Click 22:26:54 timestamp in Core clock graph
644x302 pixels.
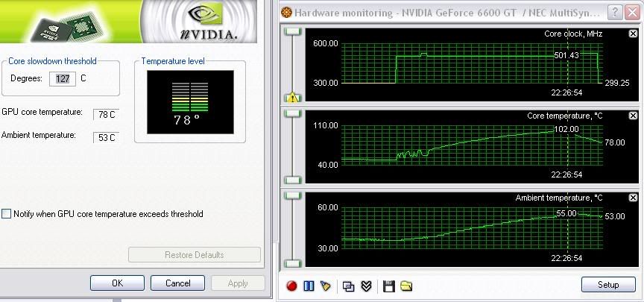click(566, 93)
